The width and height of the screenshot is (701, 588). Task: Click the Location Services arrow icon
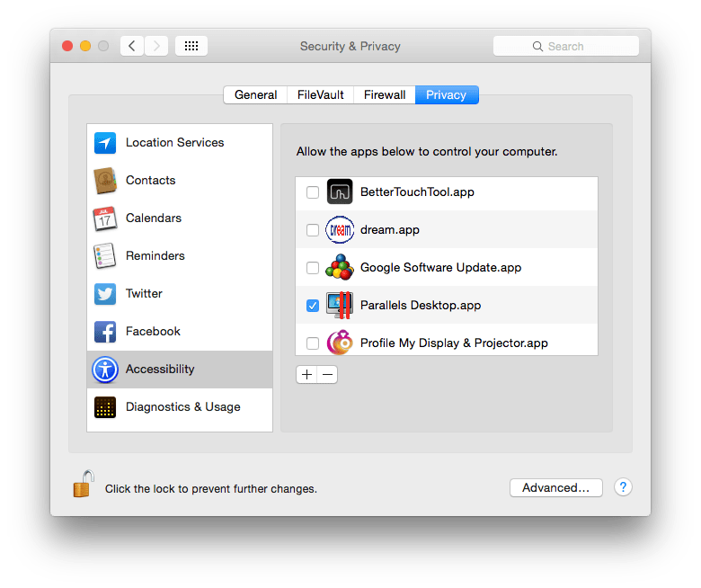tap(105, 143)
